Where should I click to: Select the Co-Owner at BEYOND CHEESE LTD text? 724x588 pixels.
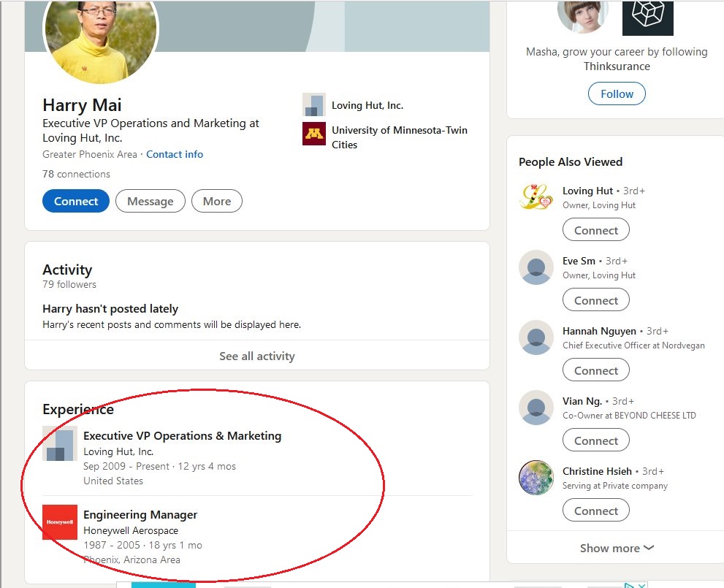[x=629, y=416]
